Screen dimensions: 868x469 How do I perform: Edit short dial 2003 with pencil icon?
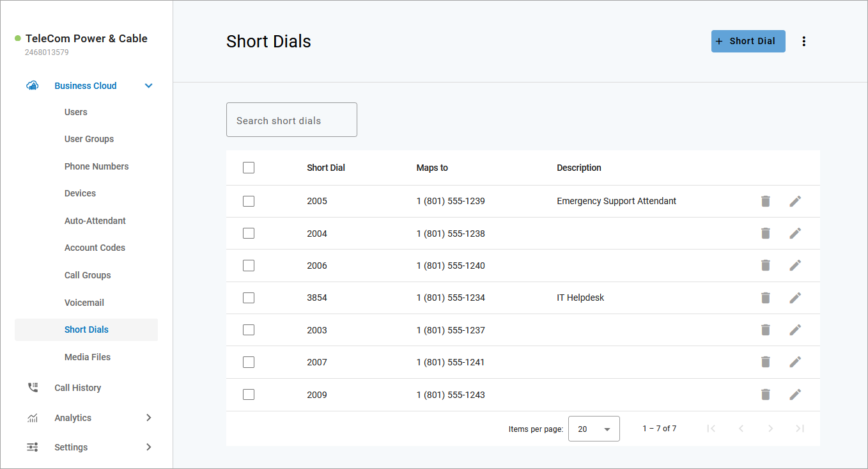[x=795, y=330]
